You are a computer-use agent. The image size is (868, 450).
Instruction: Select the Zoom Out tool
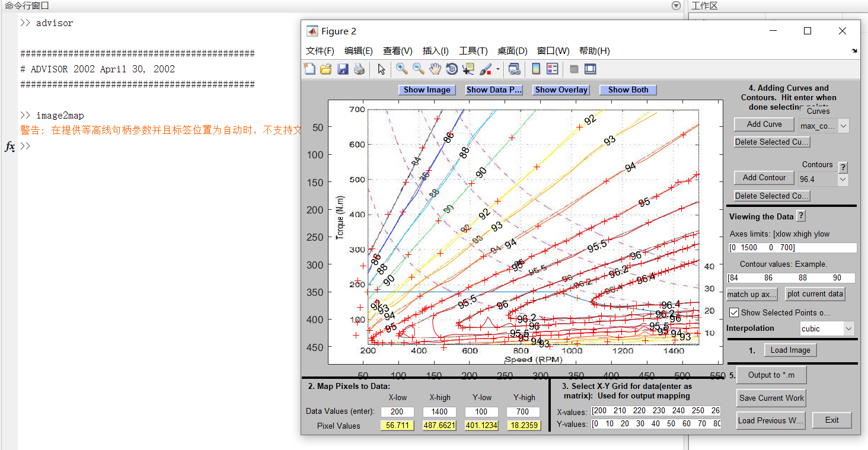[x=417, y=69]
